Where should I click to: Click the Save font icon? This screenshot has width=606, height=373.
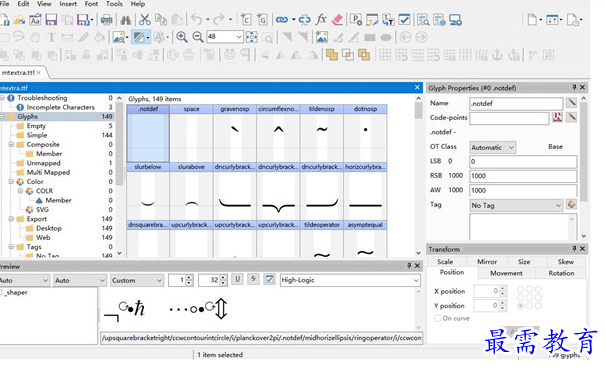pyautogui.click(x=51, y=19)
